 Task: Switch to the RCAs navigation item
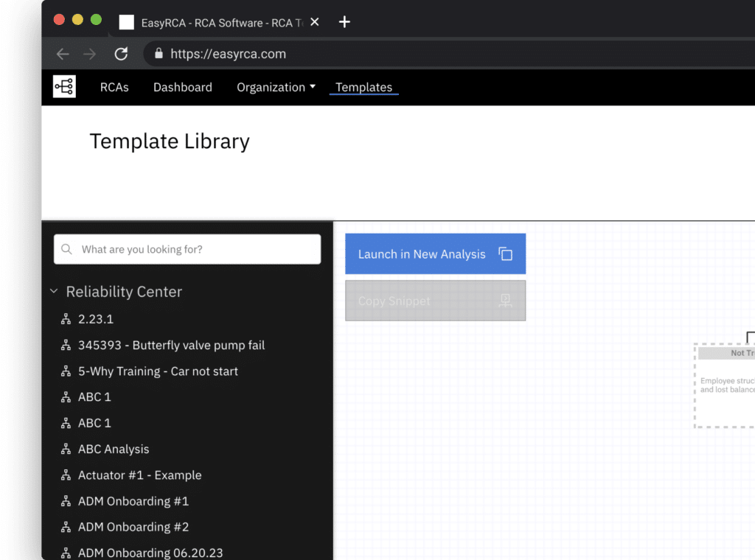point(114,86)
